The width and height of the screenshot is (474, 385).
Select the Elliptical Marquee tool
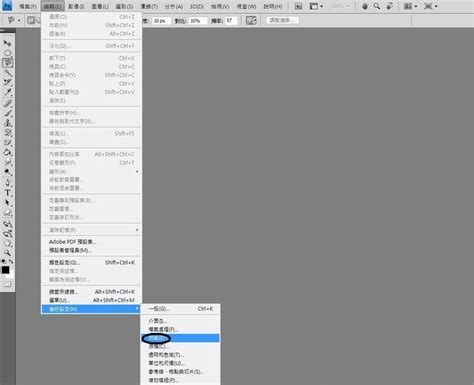(7, 53)
